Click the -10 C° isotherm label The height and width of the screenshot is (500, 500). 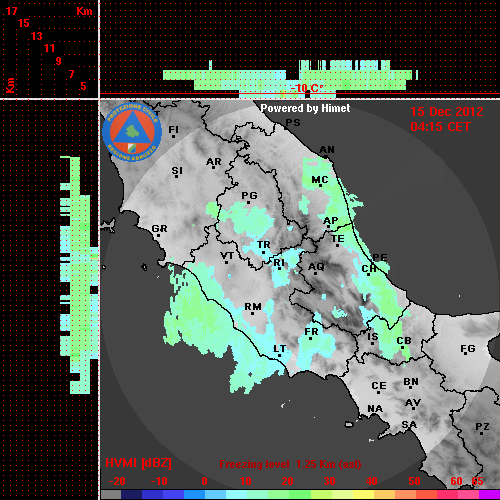click(x=307, y=88)
